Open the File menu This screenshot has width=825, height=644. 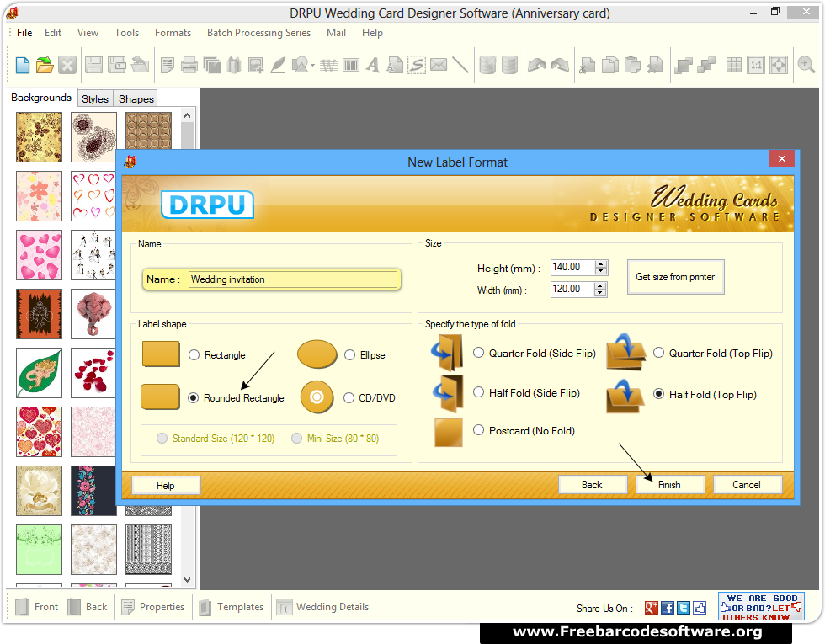(24, 33)
